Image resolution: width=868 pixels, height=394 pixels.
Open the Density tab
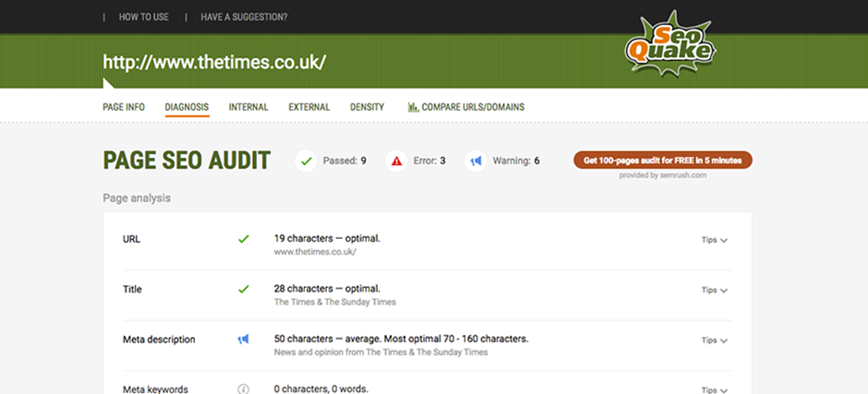tap(367, 107)
